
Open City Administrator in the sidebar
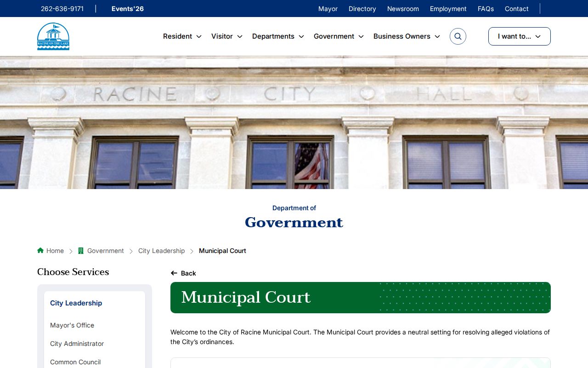click(77, 344)
